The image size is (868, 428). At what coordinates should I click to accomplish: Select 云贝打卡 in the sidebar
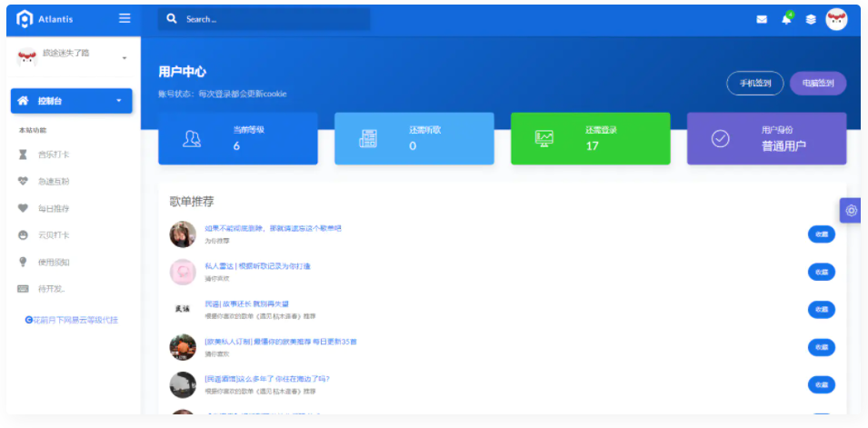54,235
